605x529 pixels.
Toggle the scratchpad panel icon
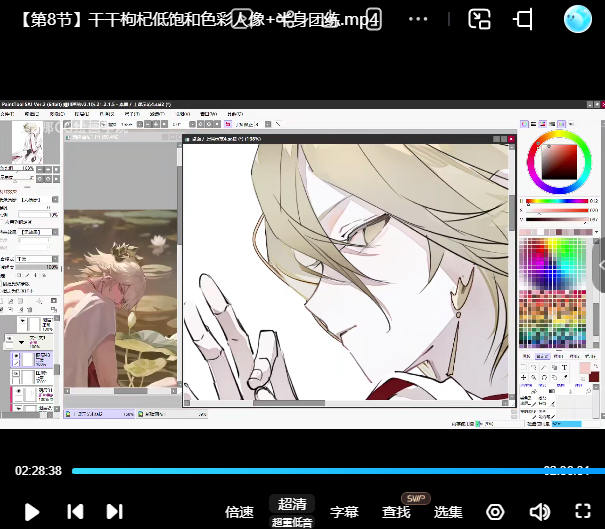pyautogui.click(x=571, y=124)
